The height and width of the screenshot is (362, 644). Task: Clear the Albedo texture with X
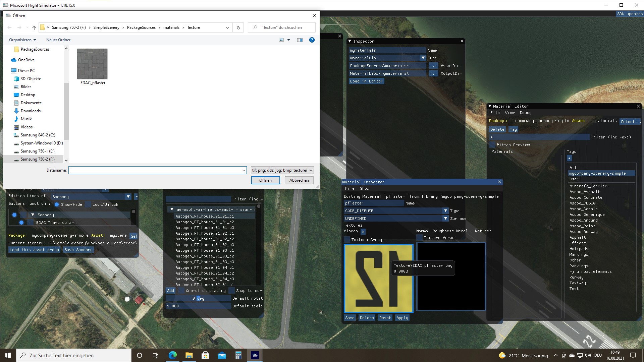[x=363, y=232]
